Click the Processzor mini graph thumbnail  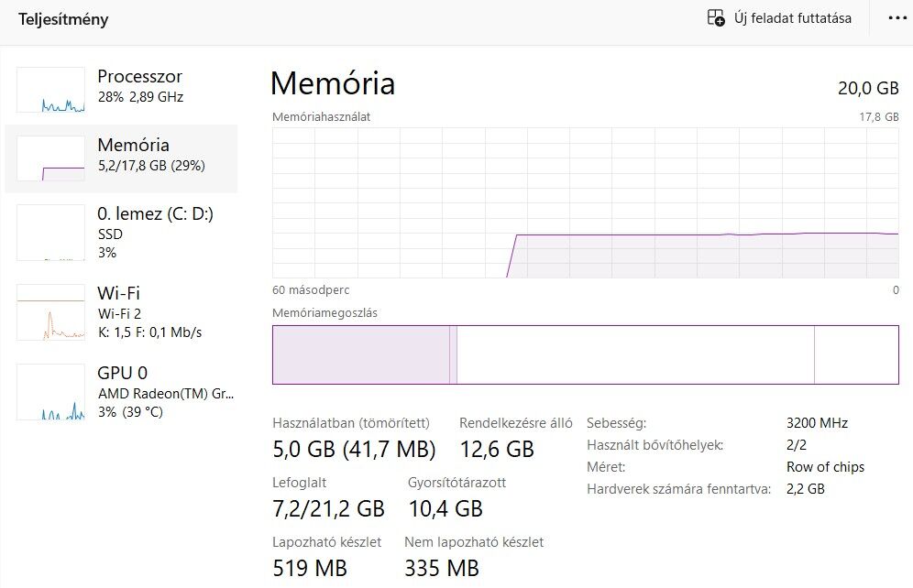click(x=50, y=90)
